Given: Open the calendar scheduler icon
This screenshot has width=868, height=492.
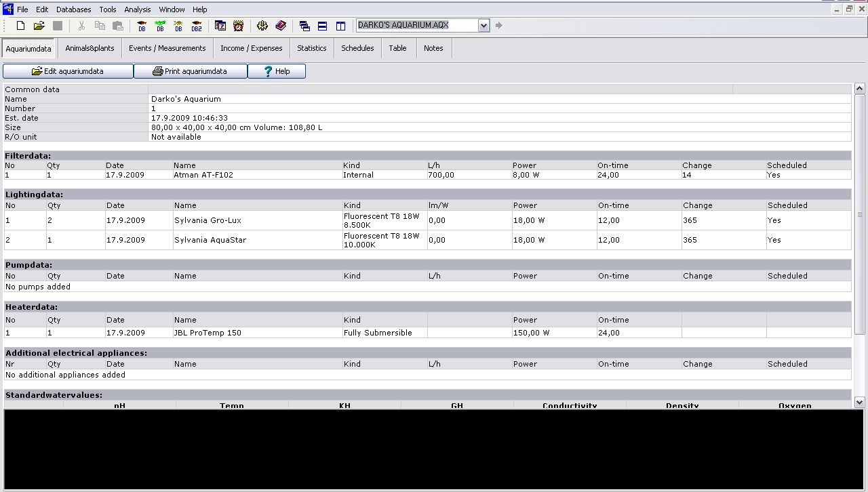Looking at the screenshot, I should (x=220, y=26).
